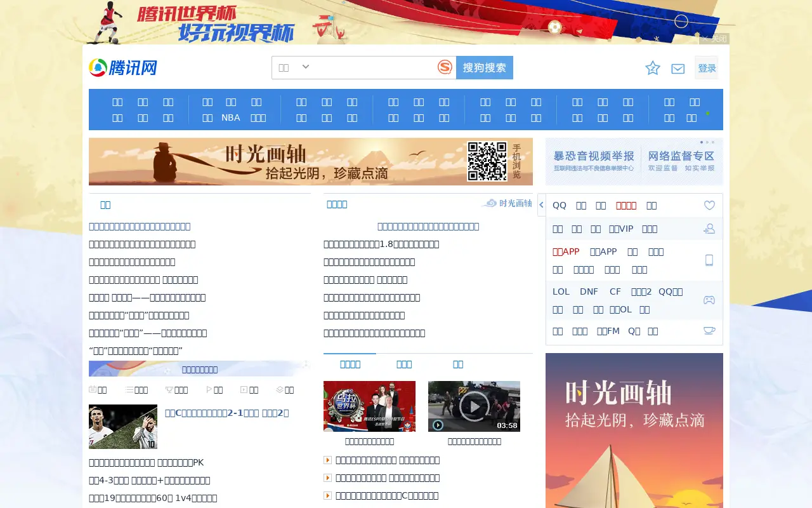Viewport: 812px width, 508px height.
Task: Open the link ending in FM
Action: pos(608,331)
